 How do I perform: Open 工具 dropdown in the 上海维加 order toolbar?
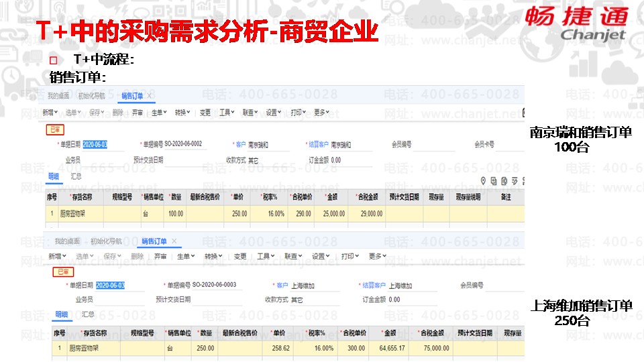[x=266, y=256]
